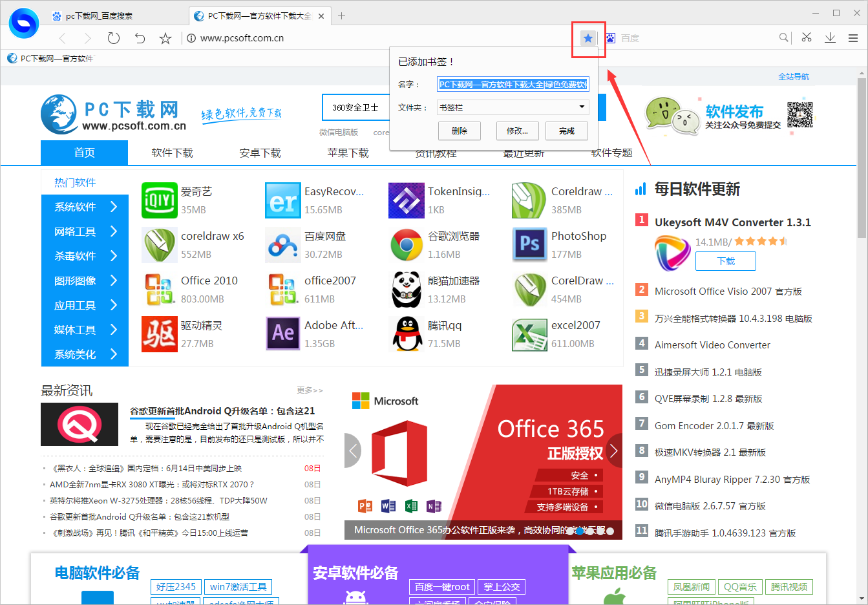This screenshot has height=605, width=868.
Task: Click PC下载网 bookmark bar item
Action: coord(50,58)
